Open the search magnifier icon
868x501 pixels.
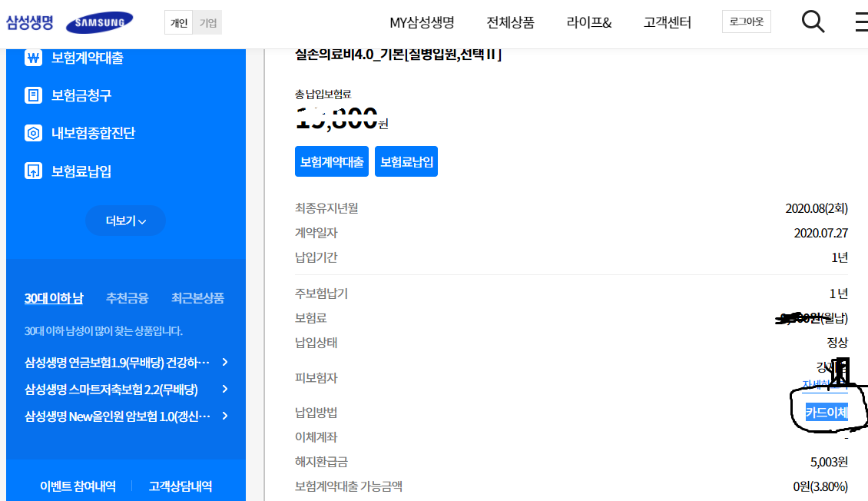pos(813,22)
